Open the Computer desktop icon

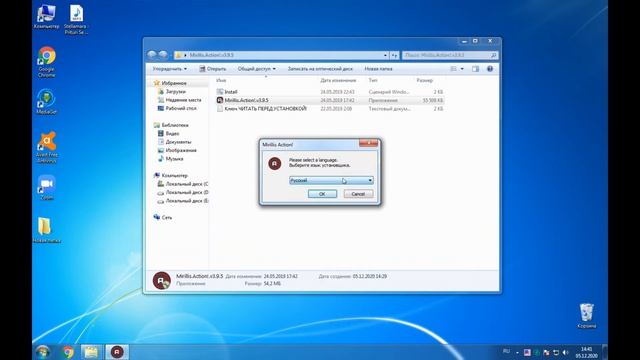(x=46, y=17)
